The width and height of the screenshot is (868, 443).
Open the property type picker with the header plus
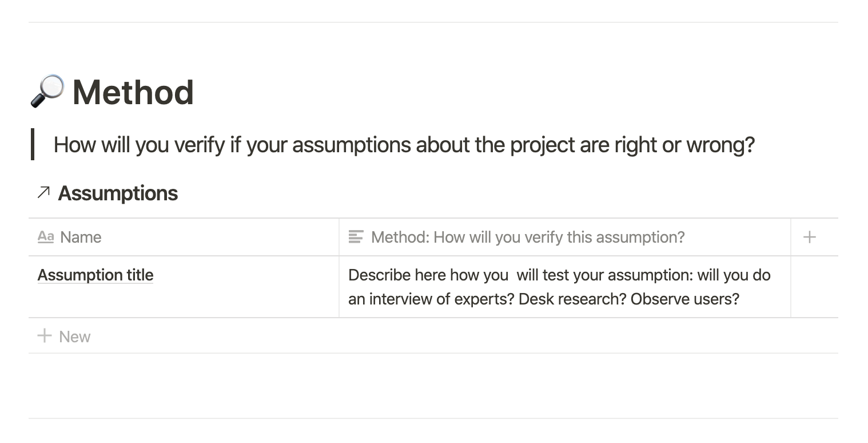tap(810, 236)
